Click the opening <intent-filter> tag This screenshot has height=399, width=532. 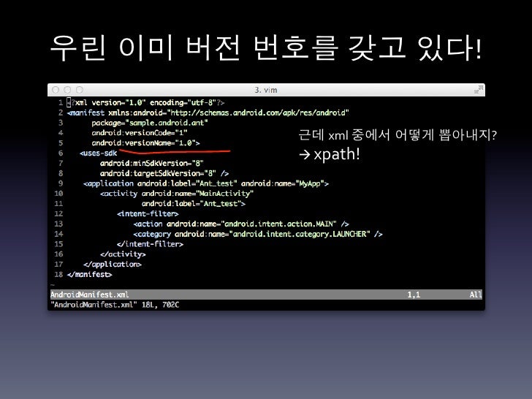pyautogui.click(x=148, y=213)
